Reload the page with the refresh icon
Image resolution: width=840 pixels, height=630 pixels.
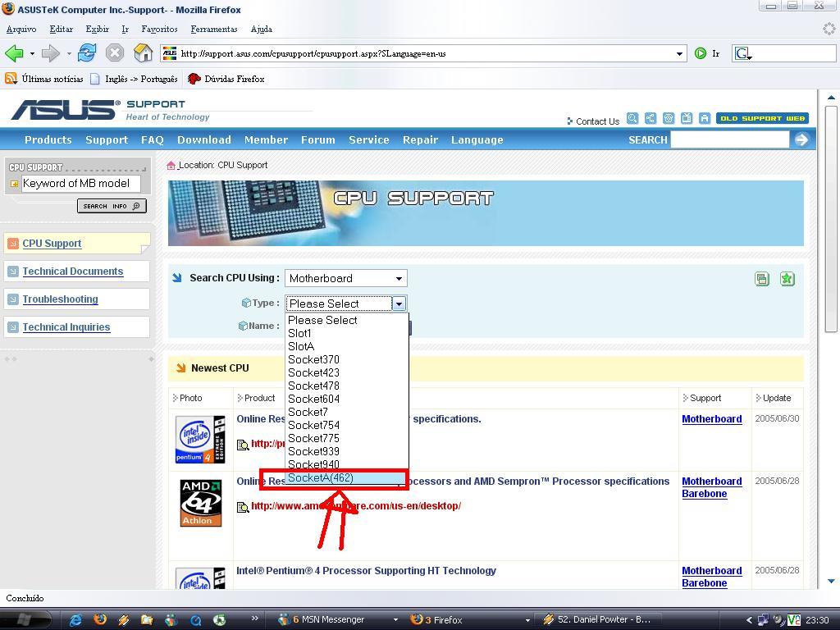click(87, 53)
